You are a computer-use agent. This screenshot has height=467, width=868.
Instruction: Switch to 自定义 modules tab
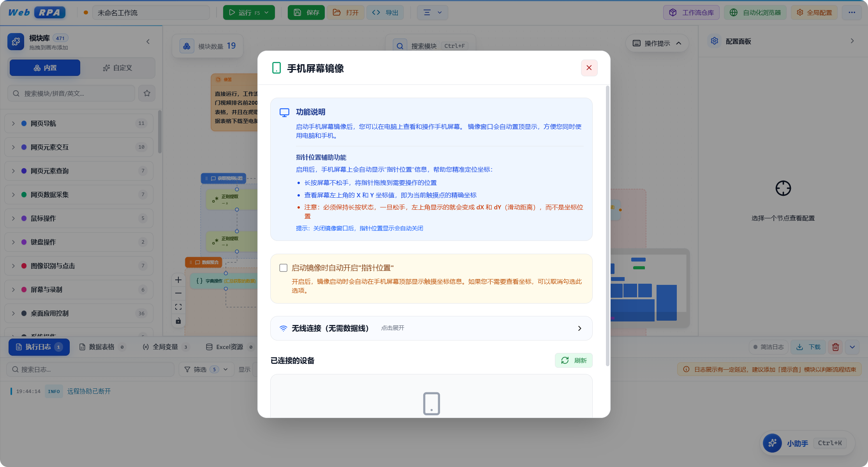117,68
